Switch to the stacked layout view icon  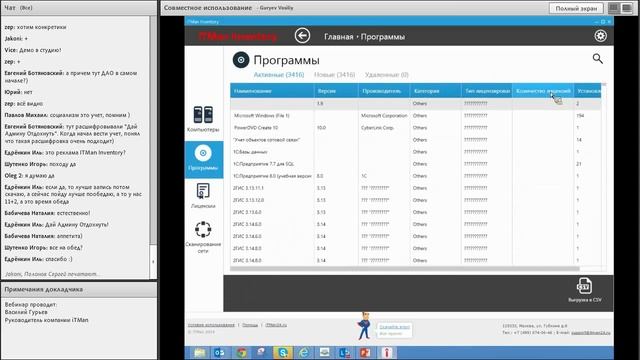pos(627,8)
